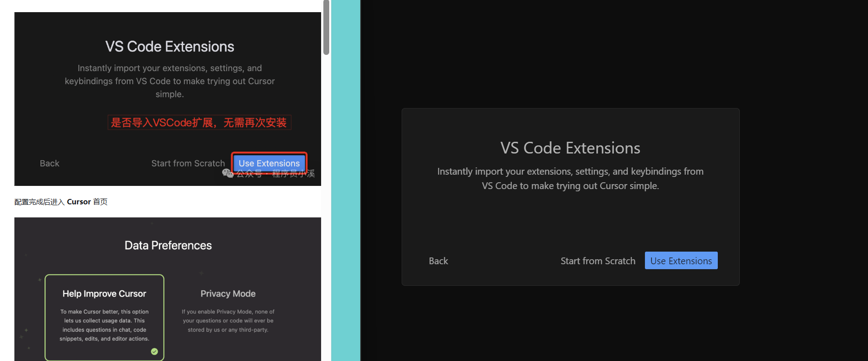Click the green checkmark on Help Improve Cursor
This screenshot has width=868, height=361.
pos(154,352)
